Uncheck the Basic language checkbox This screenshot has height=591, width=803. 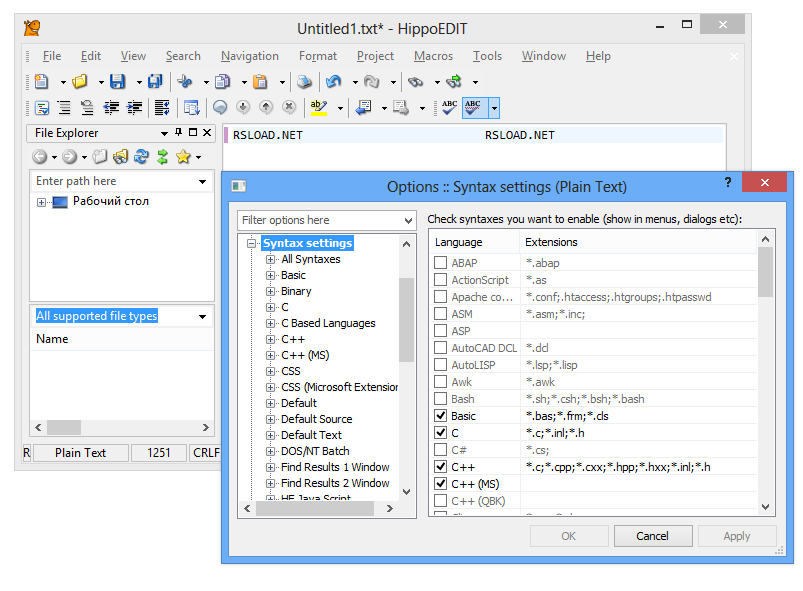tap(440, 416)
